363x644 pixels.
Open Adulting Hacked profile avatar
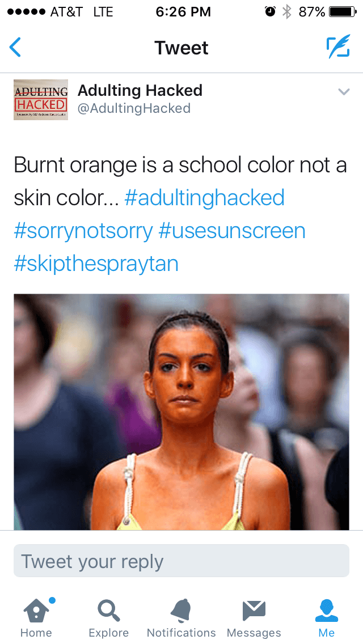click(x=41, y=100)
